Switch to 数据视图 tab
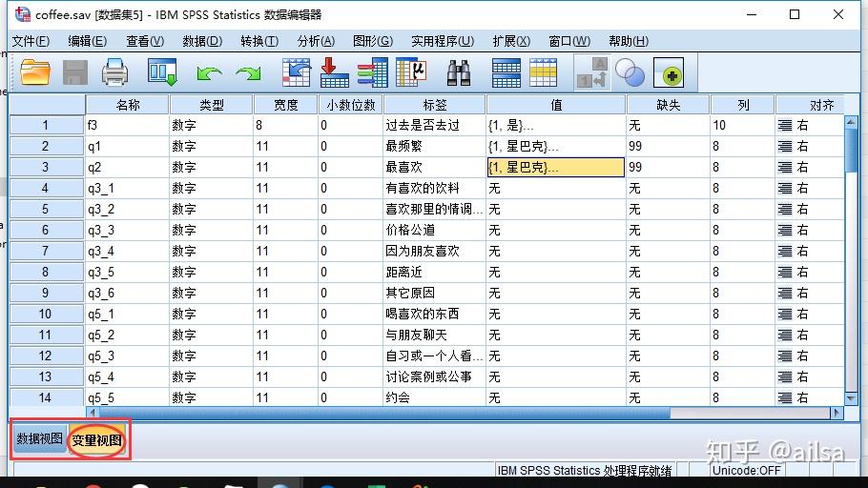 pos(39,439)
